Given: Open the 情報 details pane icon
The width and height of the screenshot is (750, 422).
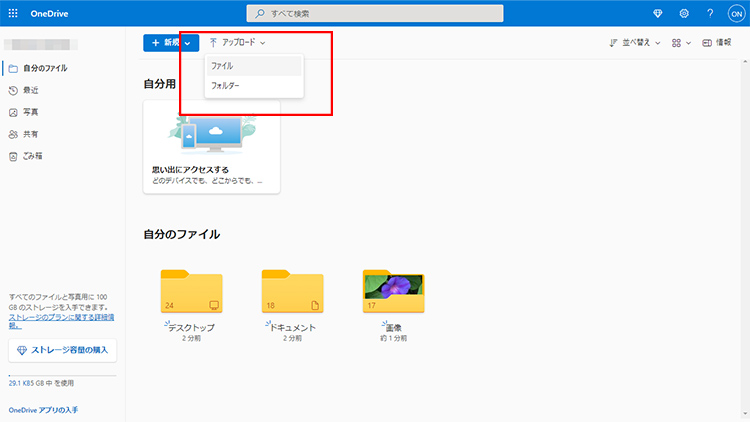Looking at the screenshot, I should [x=715, y=43].
